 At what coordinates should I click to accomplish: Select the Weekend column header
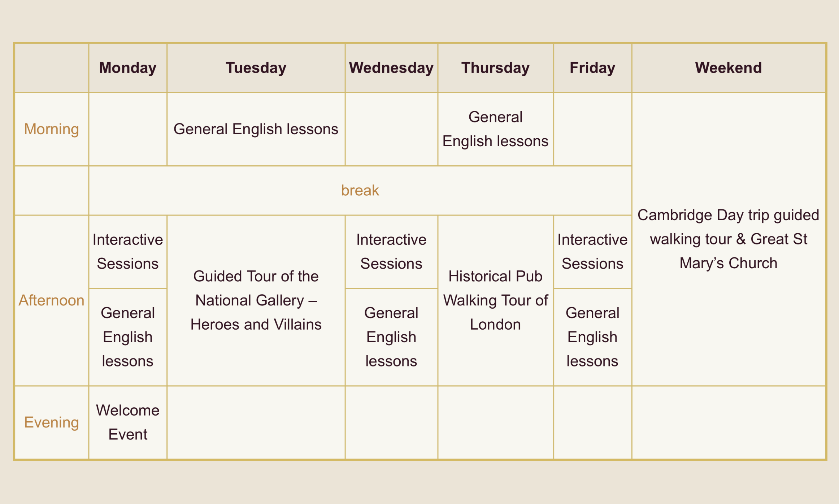tap(729, 68)
